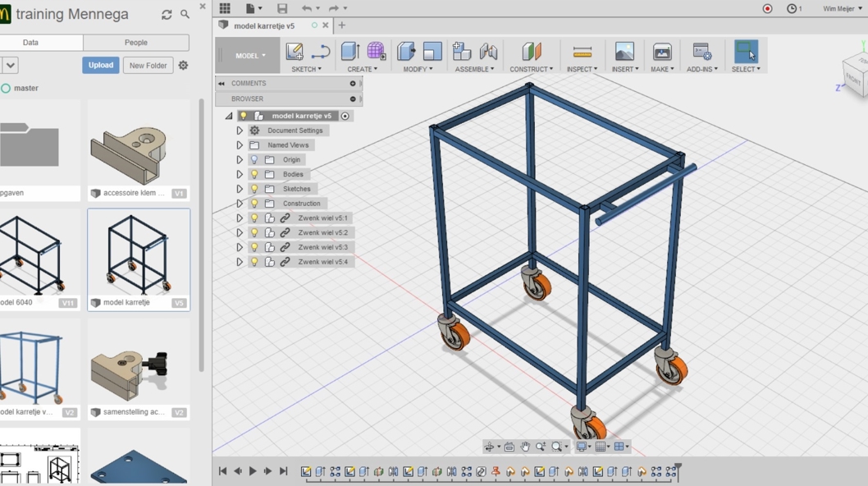This screenshot has width=868, height=486.
Task: Toggle Construction visibility light bulb
Action: click(254, 204)
